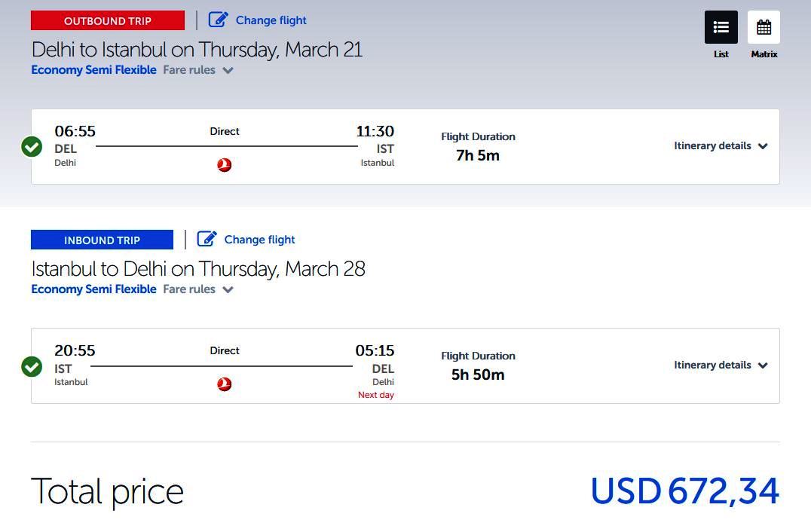Click the inbound Change flight pencil icon

click(x=207, y=239)
